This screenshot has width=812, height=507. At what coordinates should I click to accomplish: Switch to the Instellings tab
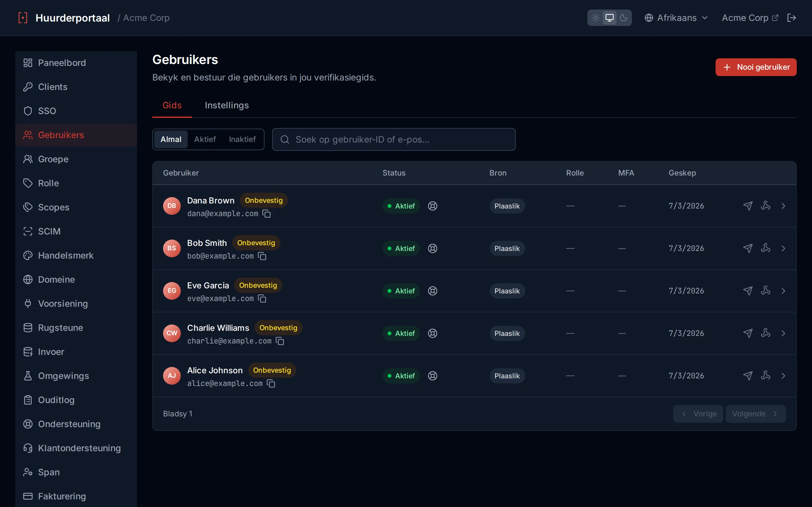point(227,105)
